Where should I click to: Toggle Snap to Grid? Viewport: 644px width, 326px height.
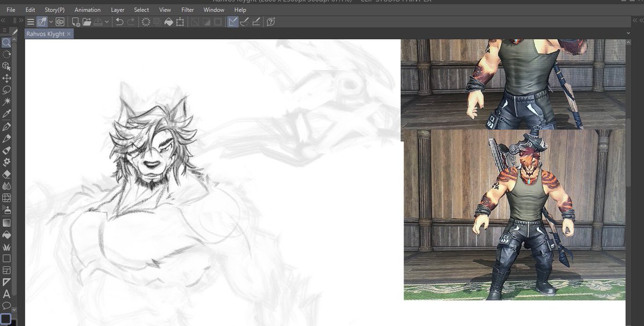click(256, 22)
